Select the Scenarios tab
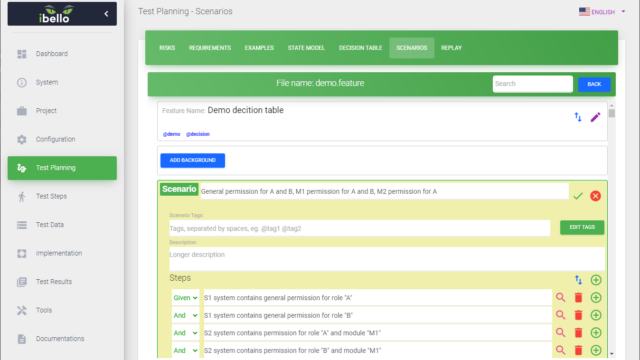The width and height of the screenshot is (640, 360). click(411, 48)
